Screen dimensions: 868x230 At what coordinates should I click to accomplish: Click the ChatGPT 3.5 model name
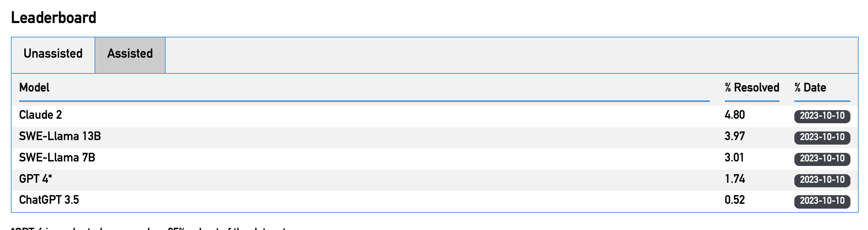49,200
